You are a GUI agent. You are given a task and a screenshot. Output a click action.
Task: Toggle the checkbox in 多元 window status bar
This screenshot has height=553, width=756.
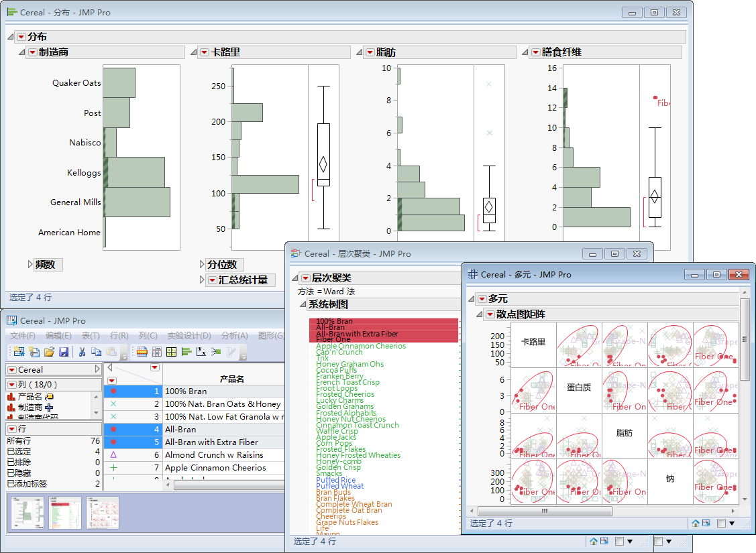[x=721, y=523]
